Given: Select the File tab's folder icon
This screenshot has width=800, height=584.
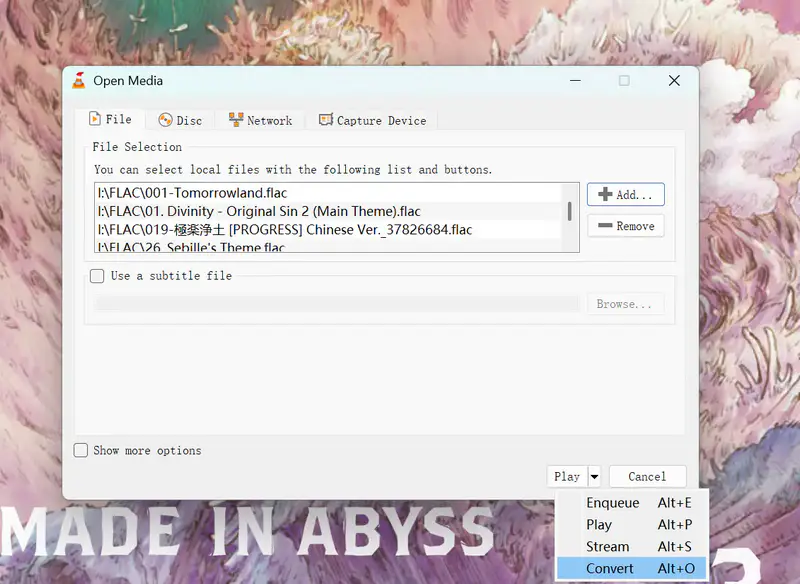Looking at the screenshot, I should tap(96, 119).
